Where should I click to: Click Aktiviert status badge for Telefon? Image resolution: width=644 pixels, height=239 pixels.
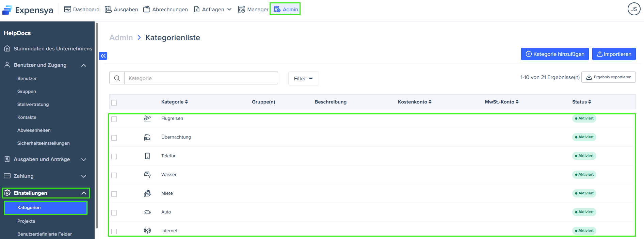tap(584, 156)
